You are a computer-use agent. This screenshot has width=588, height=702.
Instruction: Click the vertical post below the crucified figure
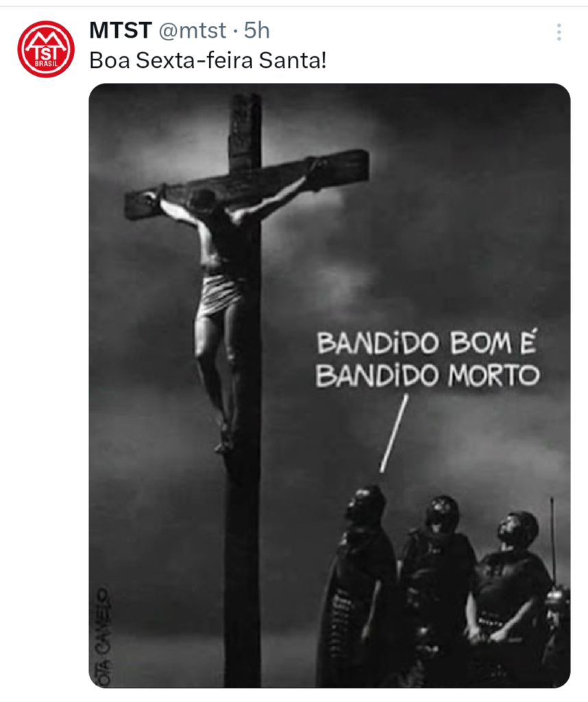pos(243,568)
